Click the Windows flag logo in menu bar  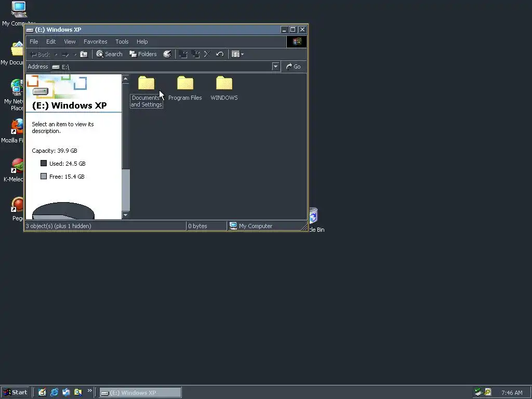pyautogui.click(x=297, y=42)
